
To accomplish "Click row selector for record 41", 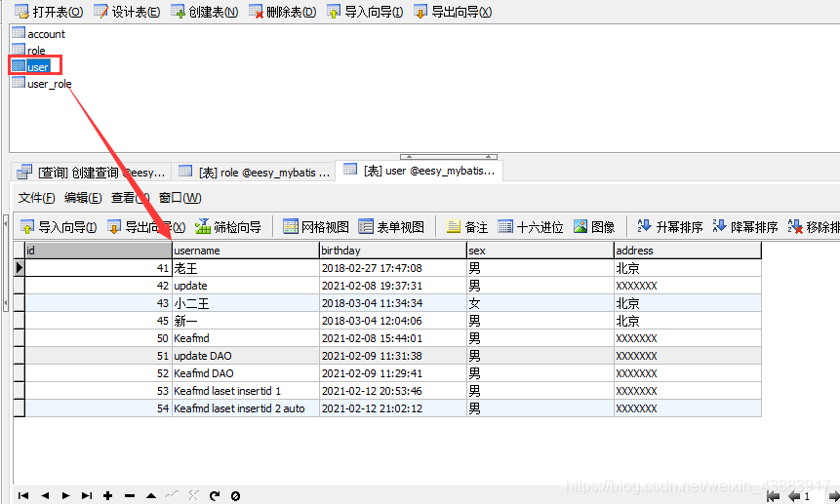I will point(19,268).
